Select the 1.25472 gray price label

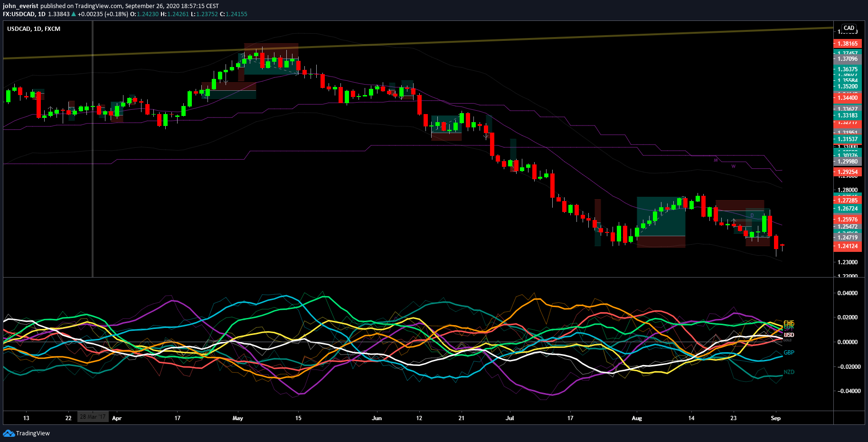point(848,227)
